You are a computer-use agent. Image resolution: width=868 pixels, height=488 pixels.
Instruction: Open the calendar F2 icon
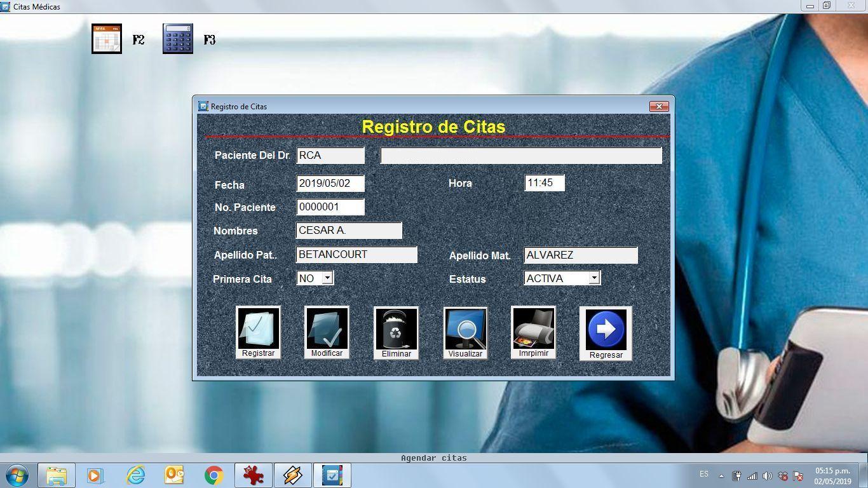(107, 39)
